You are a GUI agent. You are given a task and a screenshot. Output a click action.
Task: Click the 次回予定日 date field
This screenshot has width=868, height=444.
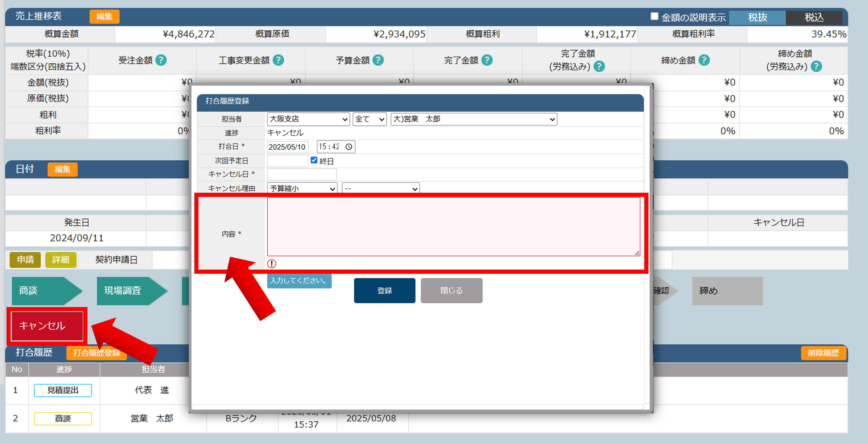[287, 161]
